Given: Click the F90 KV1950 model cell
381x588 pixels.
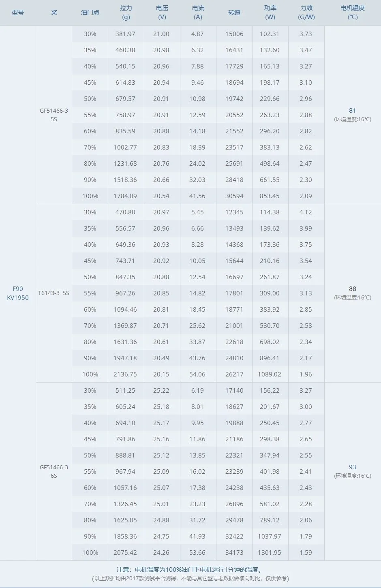Looking at the screenshot, I should [x=18, y=293].
